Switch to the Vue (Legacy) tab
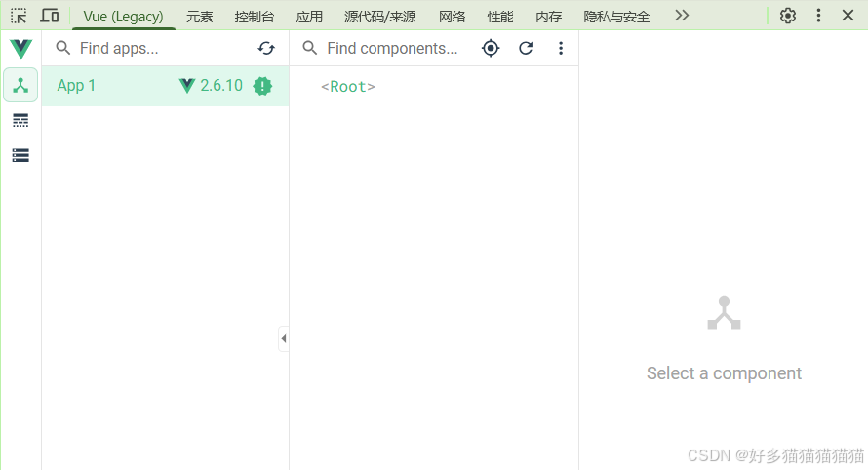 [124, 17]
